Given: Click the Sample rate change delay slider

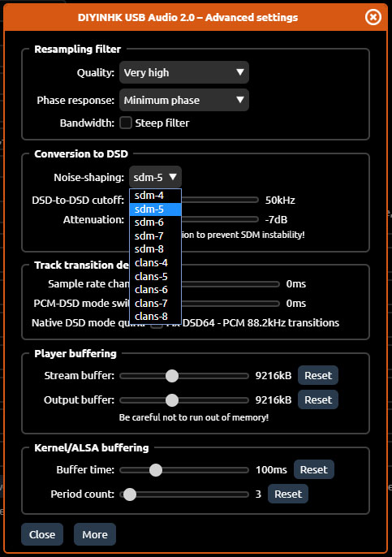Looking at the screenshot, I should (230, 284).
